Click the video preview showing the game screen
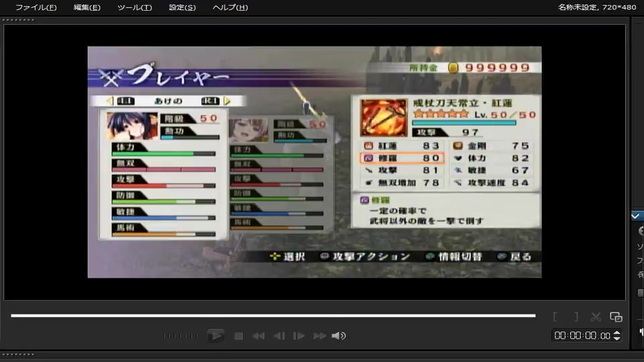 point(315,162)
